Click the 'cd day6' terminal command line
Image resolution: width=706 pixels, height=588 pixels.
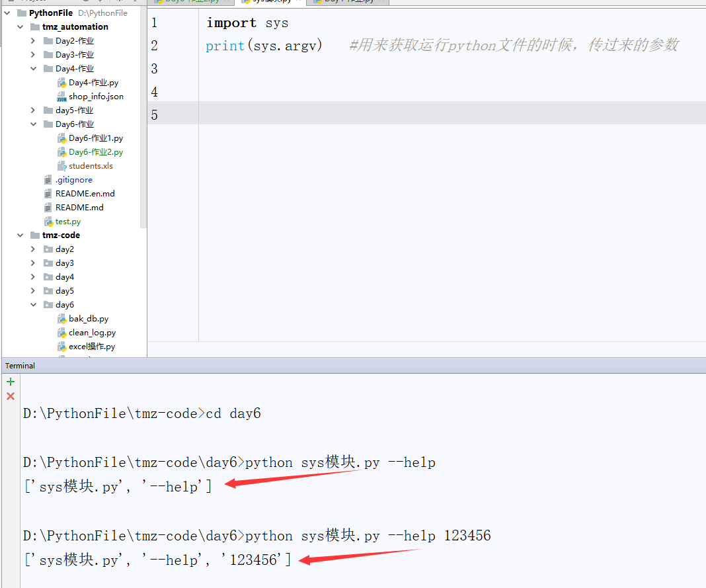pyautogui.click(x=142, y=413)
